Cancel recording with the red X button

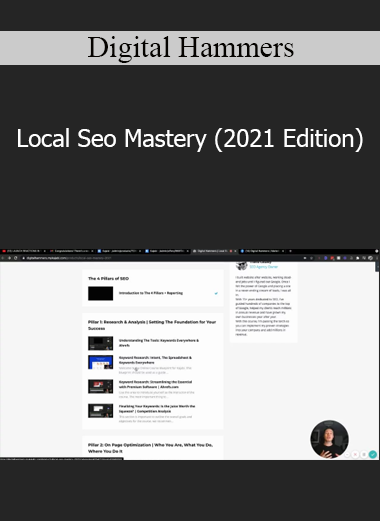(355, 454)
